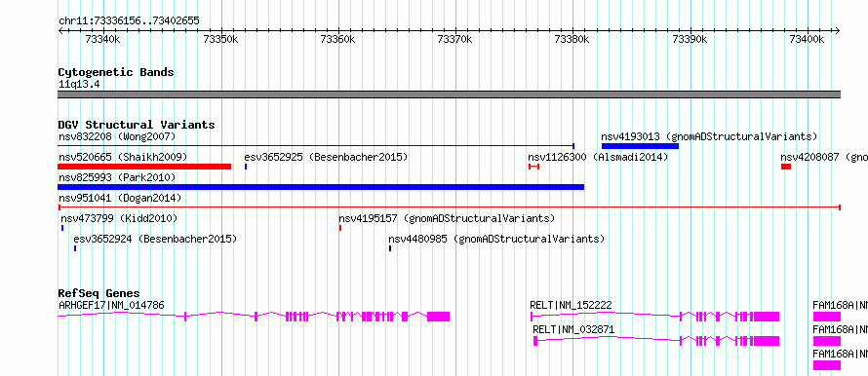Click the RefSeq Genes track heading

coord(99,293)
